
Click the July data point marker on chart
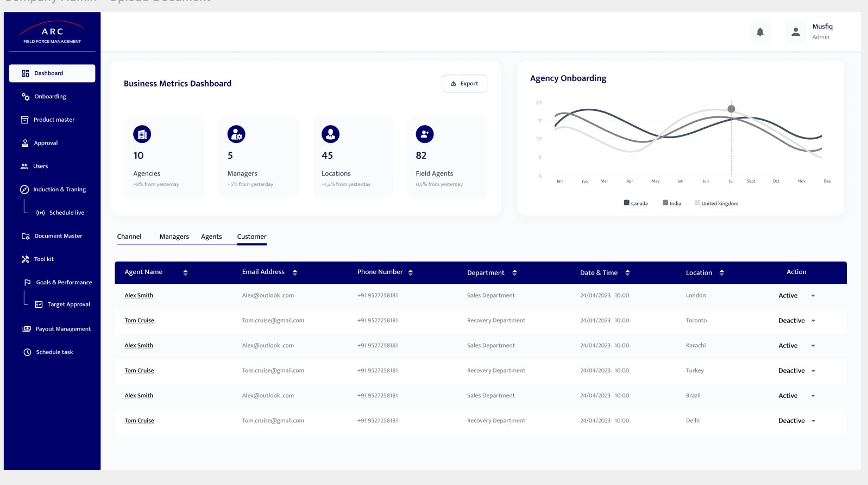click(732, 109)
